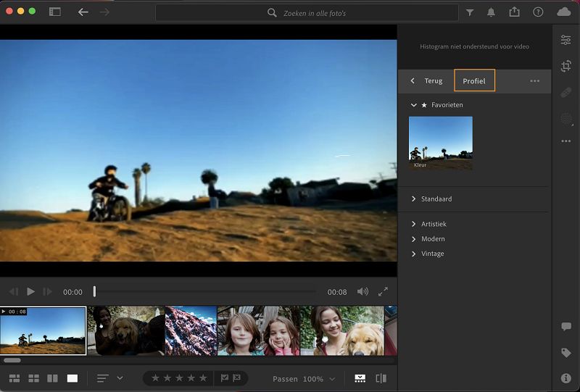This screenshot has width=580, height=392.
Task: Select snowy mountain photo thumbnail
Action: pyautogui.click(x=191, y=330)
